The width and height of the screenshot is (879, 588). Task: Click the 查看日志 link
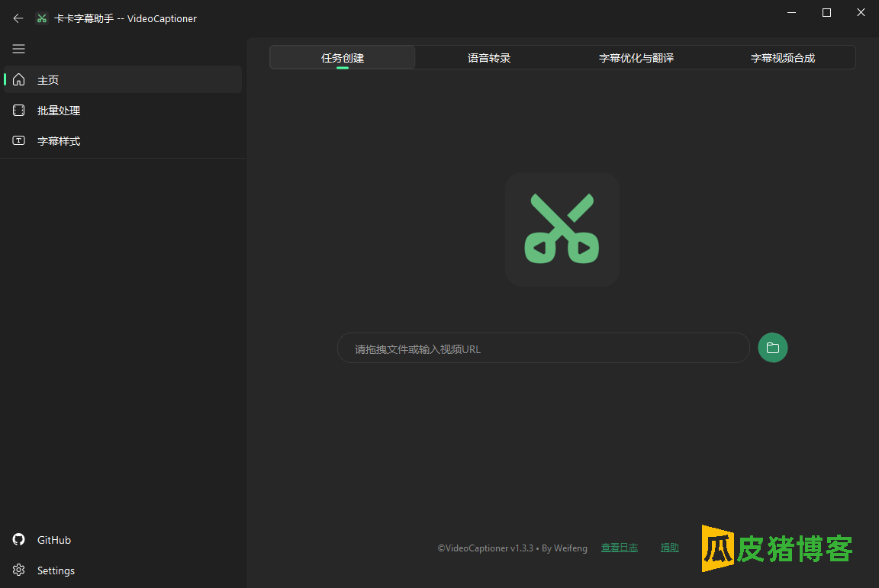point(620,548)
